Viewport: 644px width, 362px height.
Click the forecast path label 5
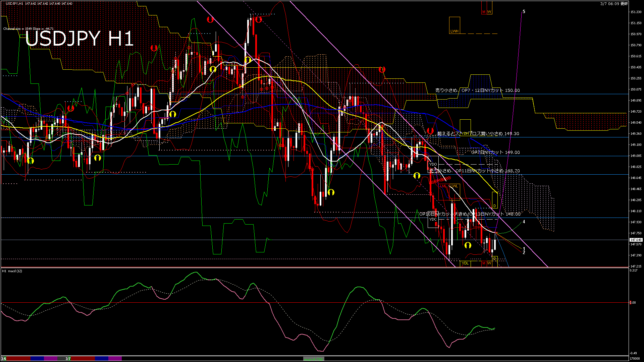(x=524, y=12)
